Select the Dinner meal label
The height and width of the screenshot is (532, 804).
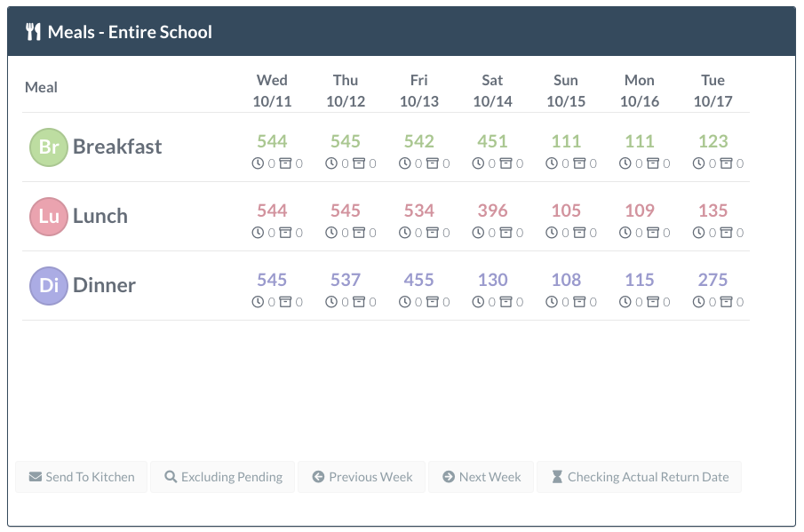104,285
